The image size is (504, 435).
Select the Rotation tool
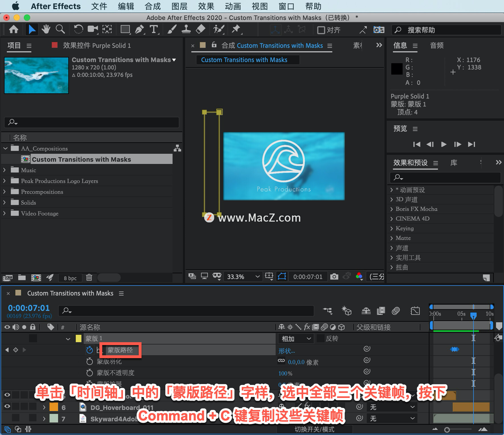pyautogui.click(x=78, y=29)
